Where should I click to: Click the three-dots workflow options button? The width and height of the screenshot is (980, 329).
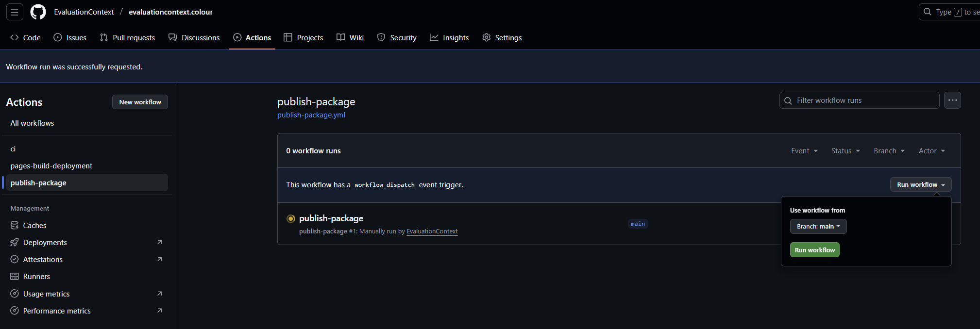[x=952, y=100]
